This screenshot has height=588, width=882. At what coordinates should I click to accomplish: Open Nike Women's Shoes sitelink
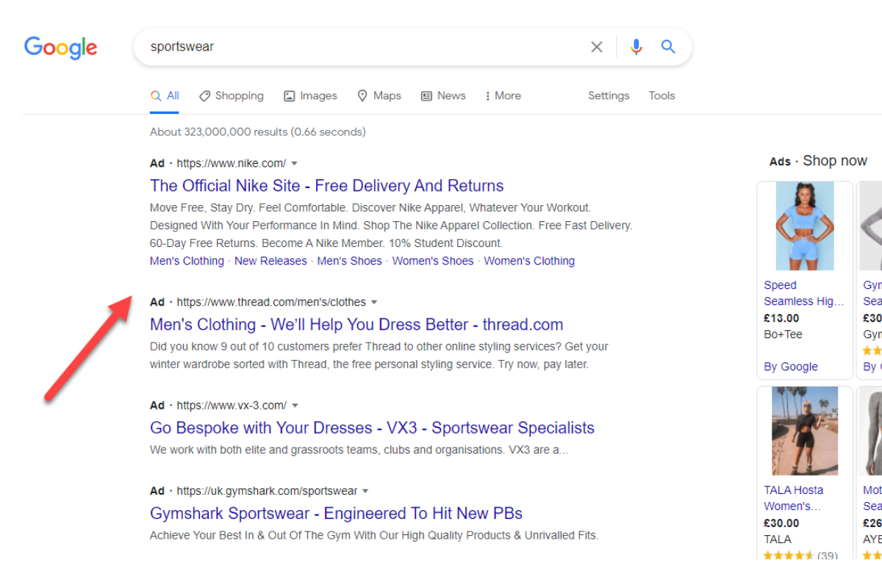(x=433, y=261)
